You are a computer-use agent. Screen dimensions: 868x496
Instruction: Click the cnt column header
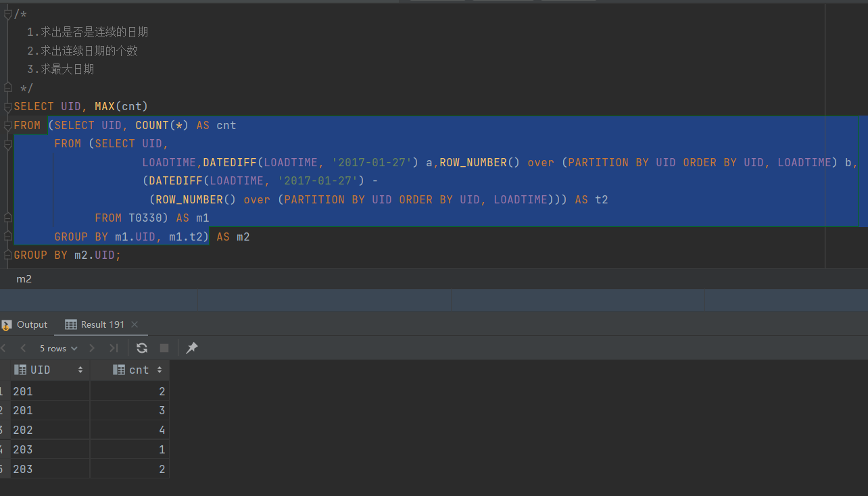click(129, 370)
